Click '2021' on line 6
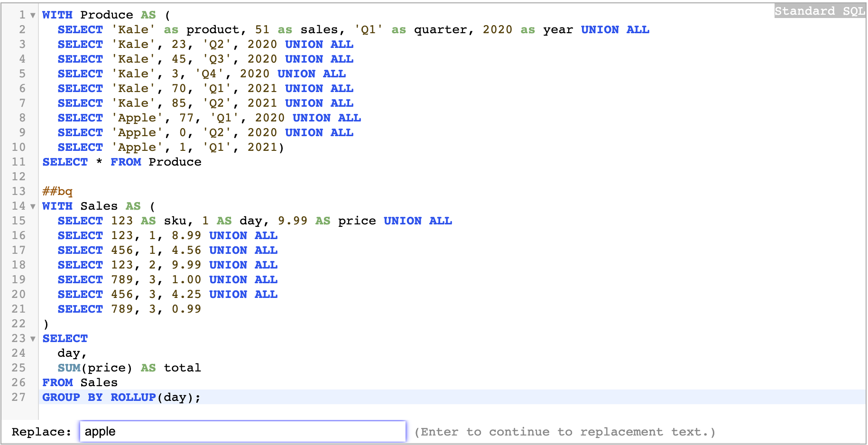 [262, 88]
